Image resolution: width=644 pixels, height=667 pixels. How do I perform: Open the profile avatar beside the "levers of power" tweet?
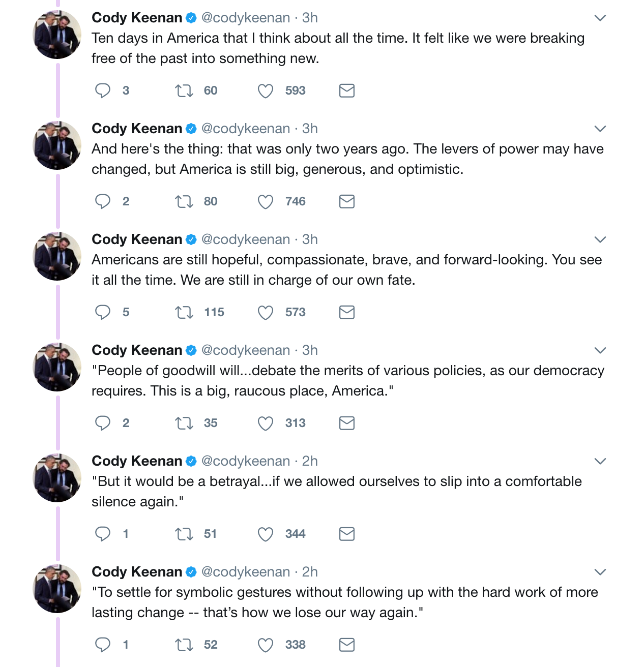[57, 145]
